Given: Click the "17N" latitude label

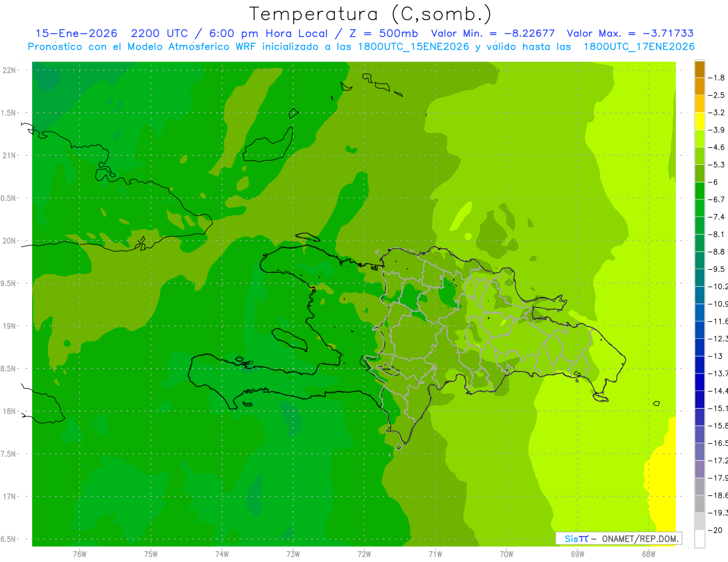Looking at the screenshot, I should point(10,497).
